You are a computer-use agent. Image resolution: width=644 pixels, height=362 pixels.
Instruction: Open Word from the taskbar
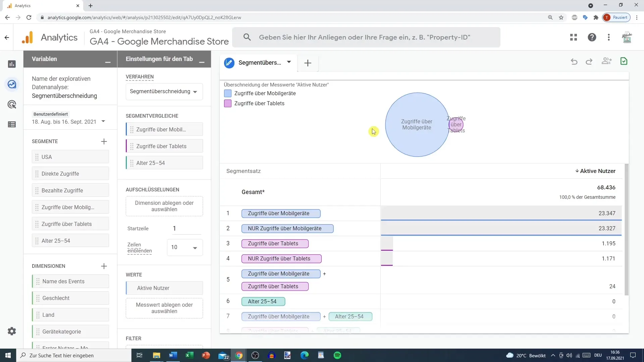pyautogui.click(x=173, y=355)
